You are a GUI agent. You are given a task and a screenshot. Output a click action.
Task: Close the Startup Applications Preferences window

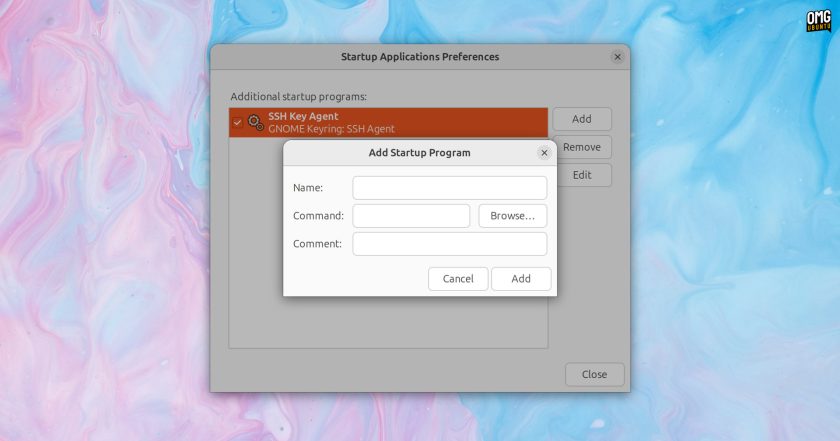(x=617, y=57)
